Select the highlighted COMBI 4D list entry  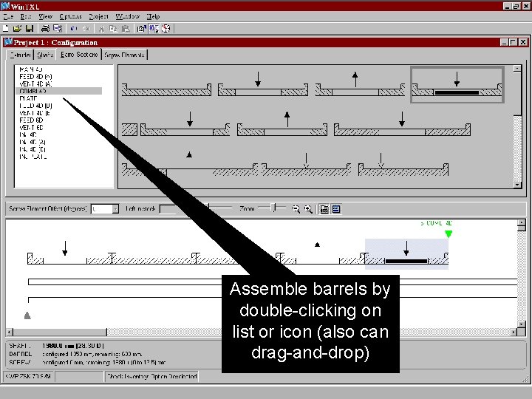(58, 91)
